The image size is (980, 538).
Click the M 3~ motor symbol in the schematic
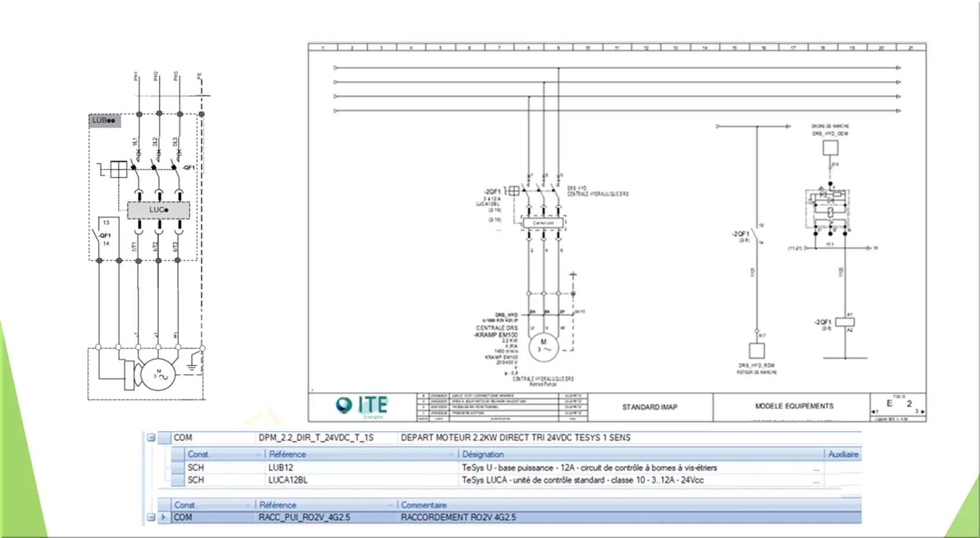click(x=544, y=346)
